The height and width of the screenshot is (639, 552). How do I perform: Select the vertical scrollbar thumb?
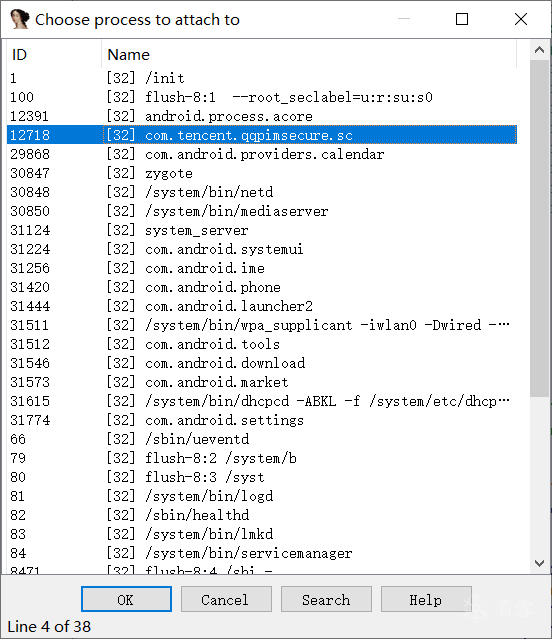(x=539, y=228)
